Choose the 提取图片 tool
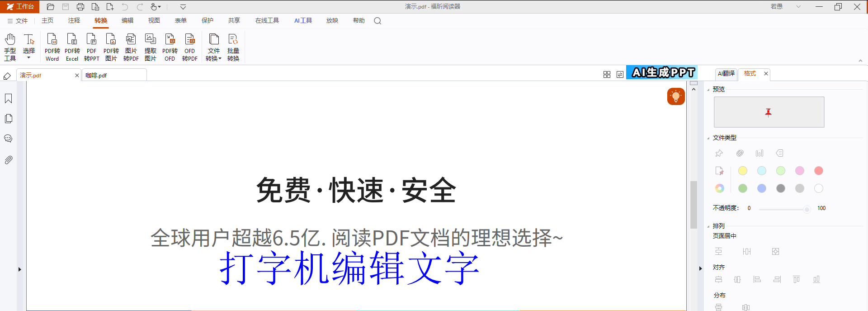Viewport: 868px width, 311px height. click(151, 47)
